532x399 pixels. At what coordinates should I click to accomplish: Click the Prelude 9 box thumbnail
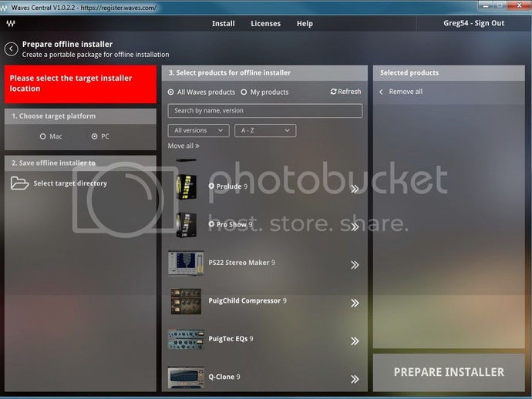point(187,186)
